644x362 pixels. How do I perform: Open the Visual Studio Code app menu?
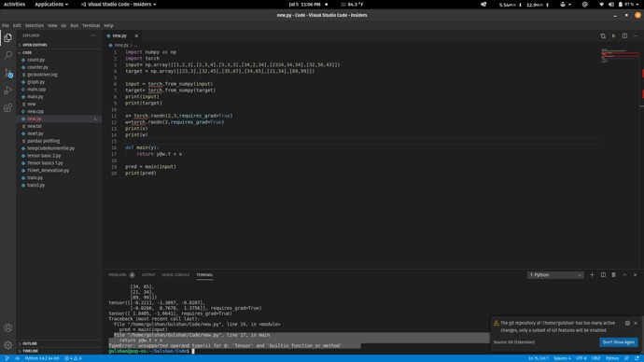pos(119,4)
